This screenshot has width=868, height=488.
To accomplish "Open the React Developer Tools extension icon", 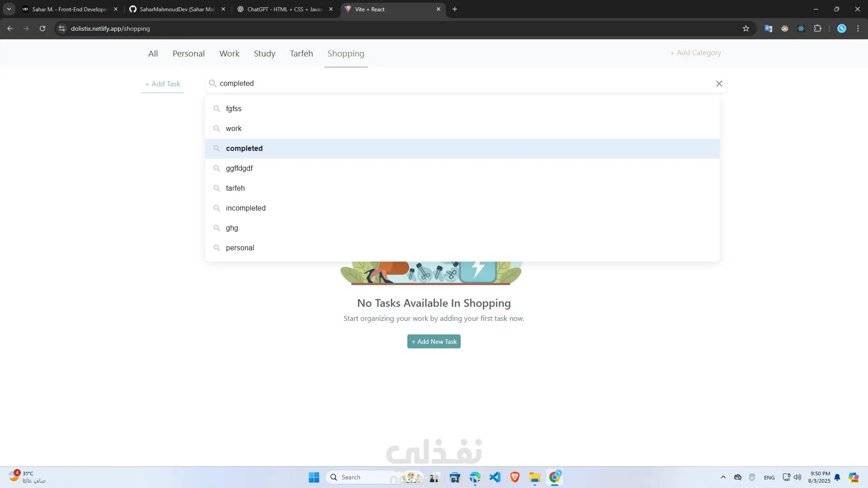I will pos(801,28).
